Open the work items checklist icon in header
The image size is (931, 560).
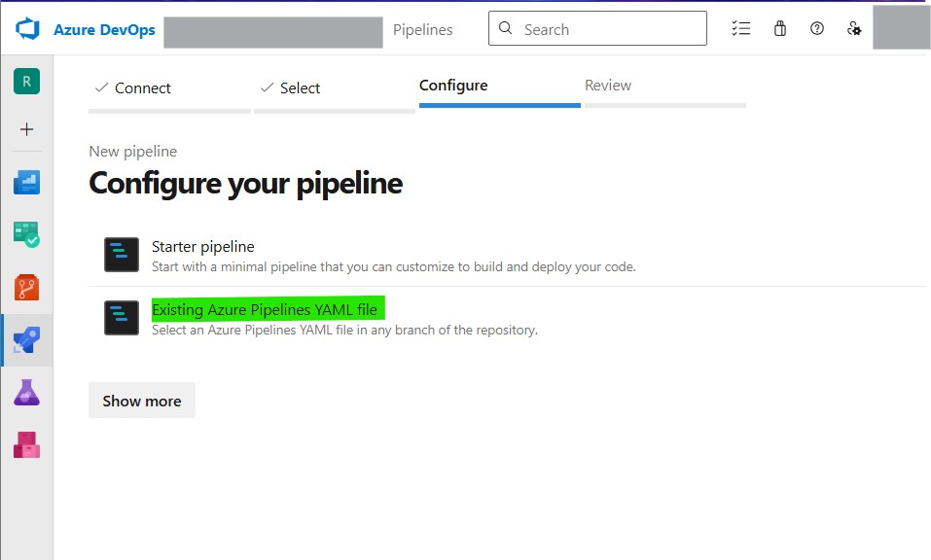(x=741, y=28)
